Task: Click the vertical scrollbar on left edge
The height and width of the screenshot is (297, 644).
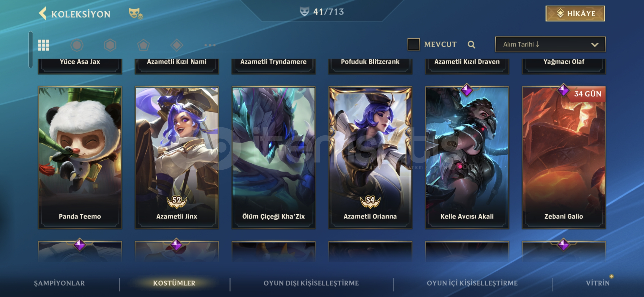Action: [31, 50]
